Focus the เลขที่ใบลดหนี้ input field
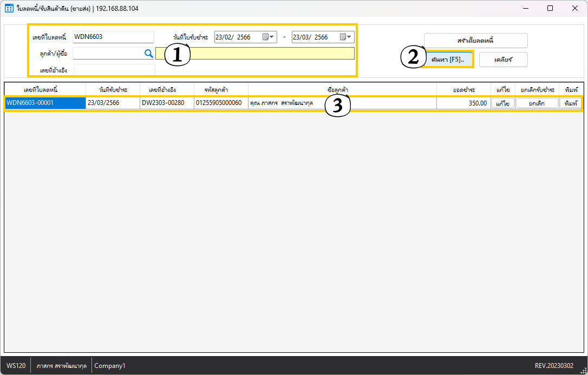This screenshot has height=375, width=588. point(113,37)
